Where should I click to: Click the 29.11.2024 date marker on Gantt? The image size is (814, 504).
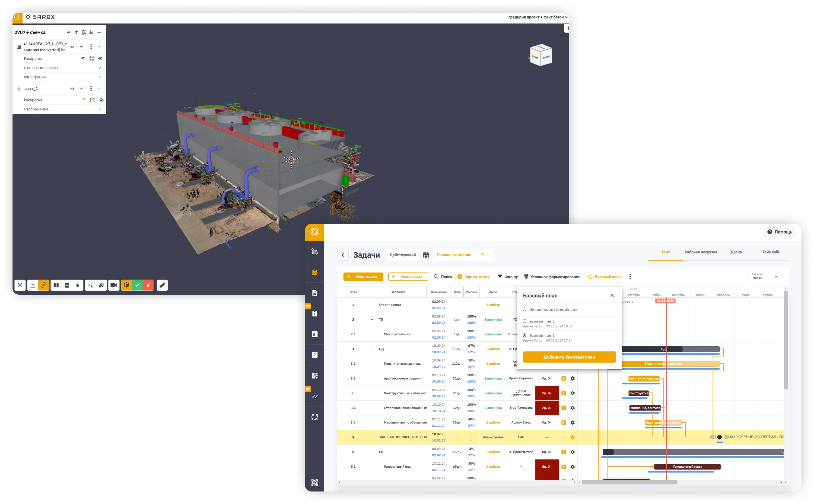[665, 301]
